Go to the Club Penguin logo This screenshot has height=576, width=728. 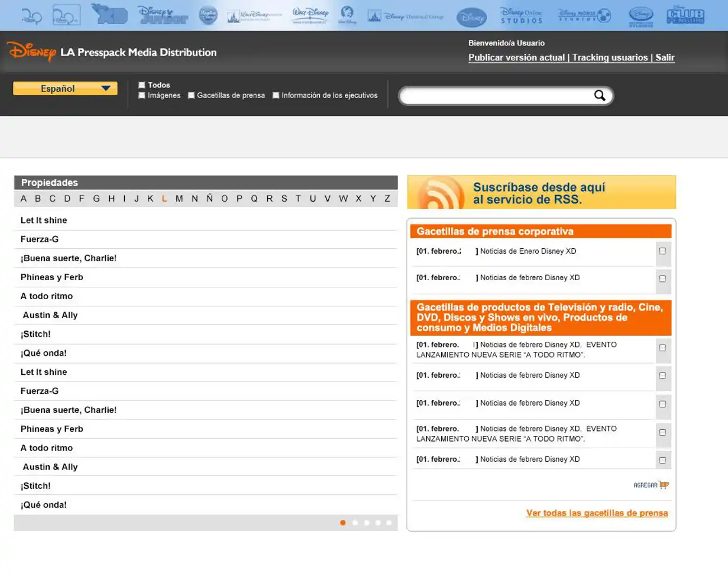coord(685,15)
